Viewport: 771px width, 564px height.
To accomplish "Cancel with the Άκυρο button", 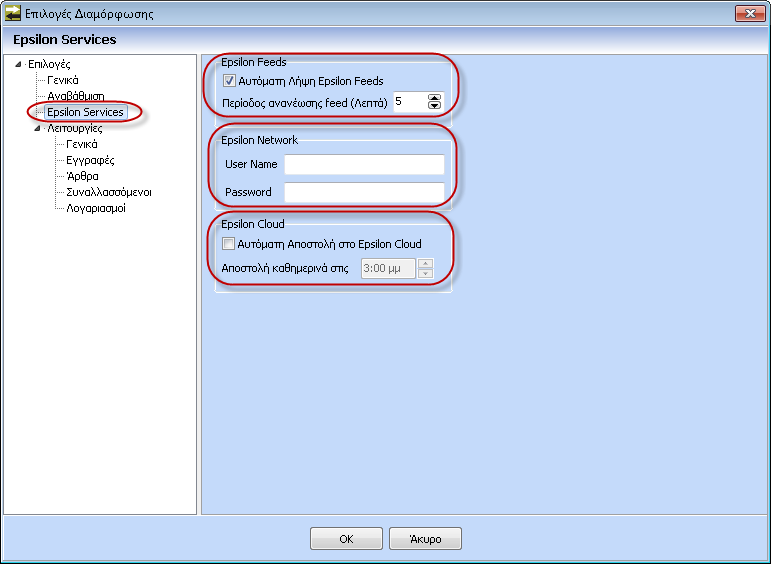I will 425,539.
